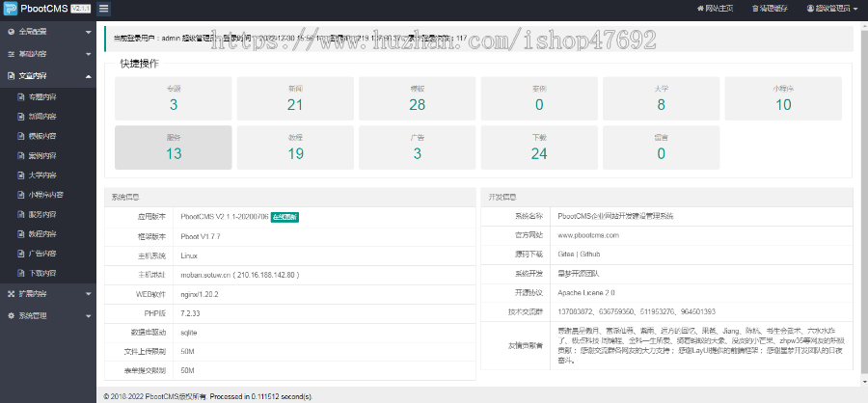
Task: Go to 网站主页 via the home icon
Action: 700,9
